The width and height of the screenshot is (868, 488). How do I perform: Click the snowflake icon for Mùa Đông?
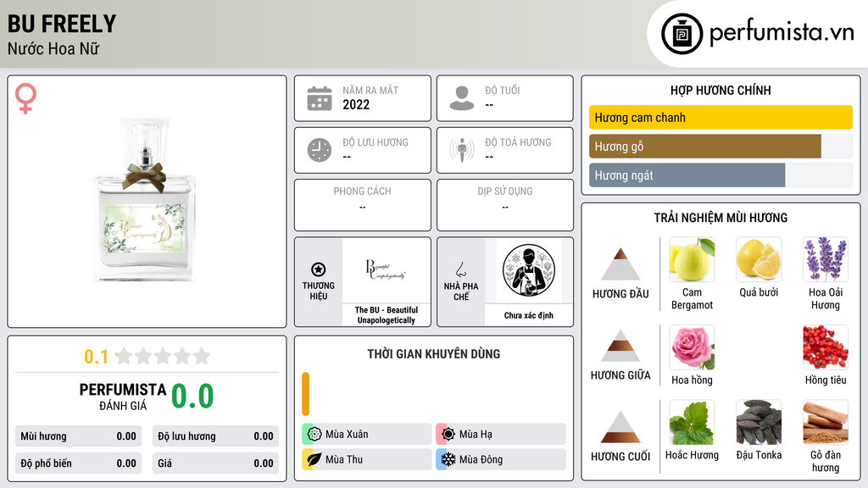448,459
